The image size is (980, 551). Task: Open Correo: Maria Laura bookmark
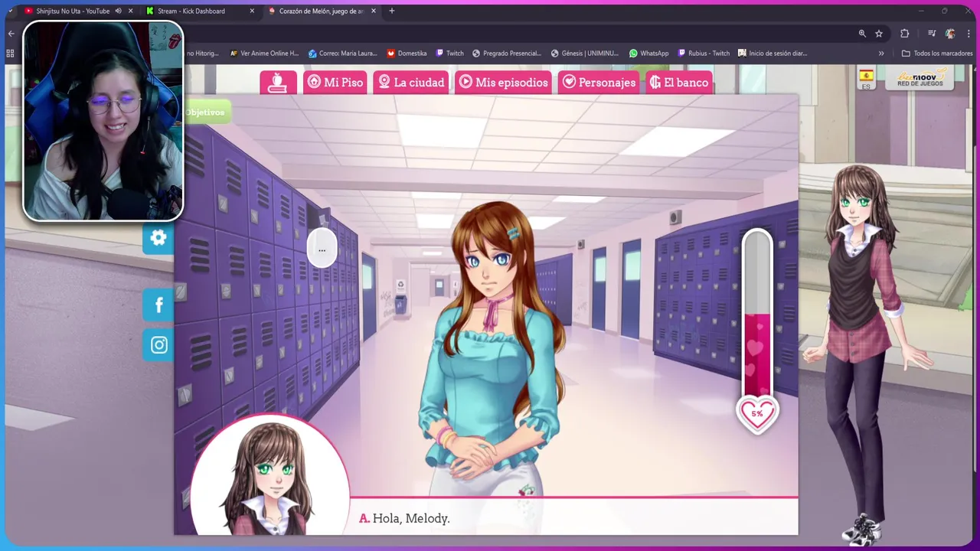343,54
